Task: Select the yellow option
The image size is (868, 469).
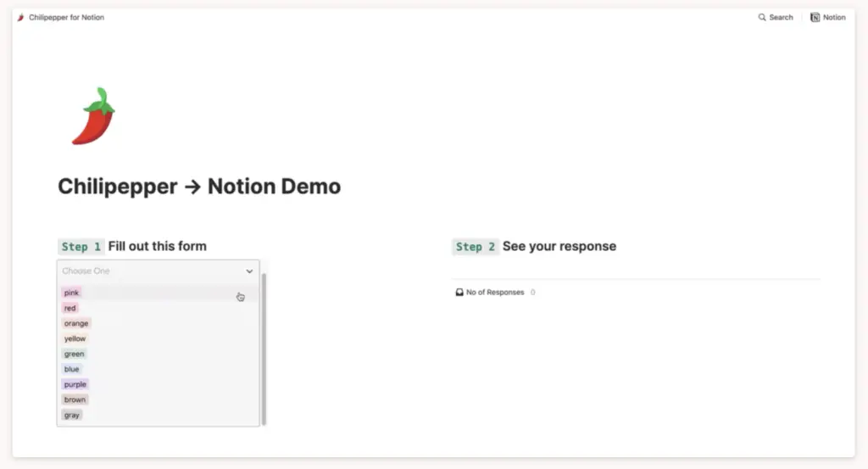Action: coord(75,338)
